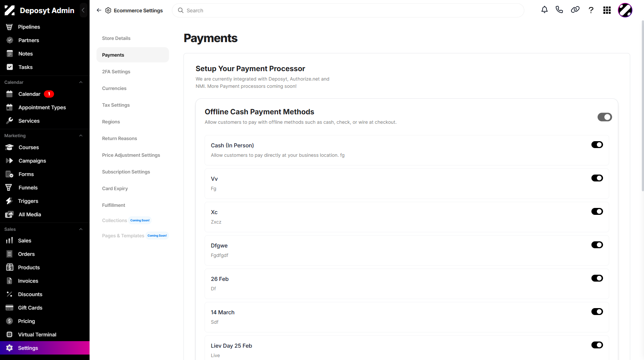Open the notifications bell icon
The width and height of the screenshot is (644, 360).
pyautogui.click(x=544, y=10)
